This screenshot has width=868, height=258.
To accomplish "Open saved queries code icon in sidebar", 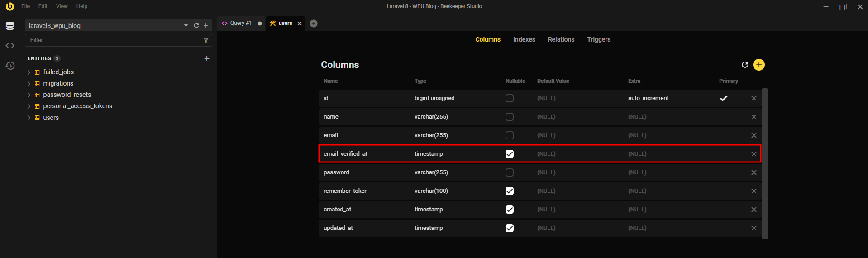I will pos(10,46).
